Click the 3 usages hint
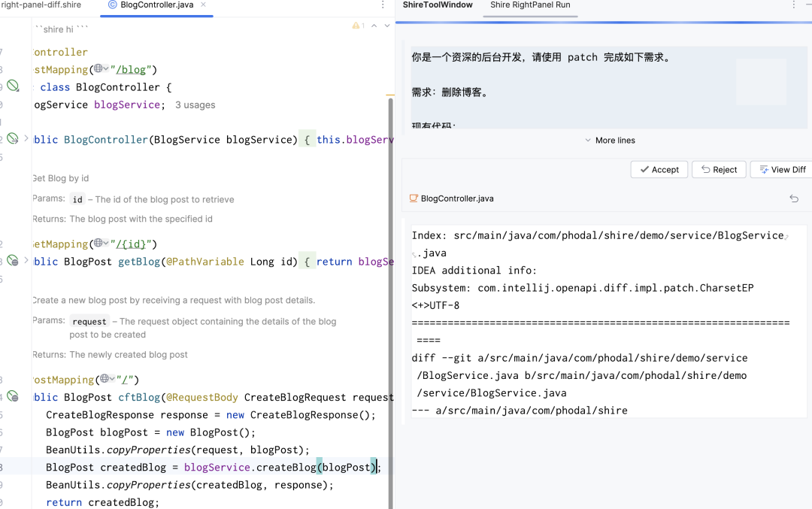Viewport: 812px width, 509px height. click(195, 105)
